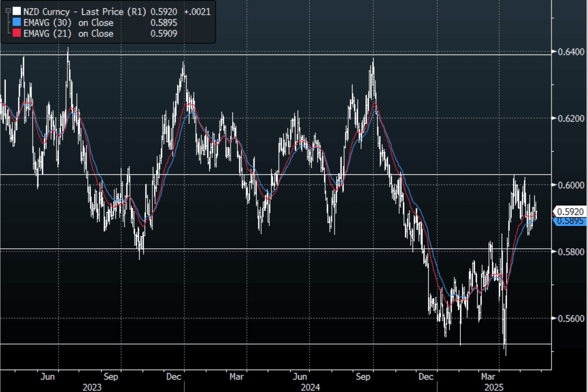Select the EMAVG (30) on Close legend entry
This screenshot has width=588, height=392.
pos(68,22)
